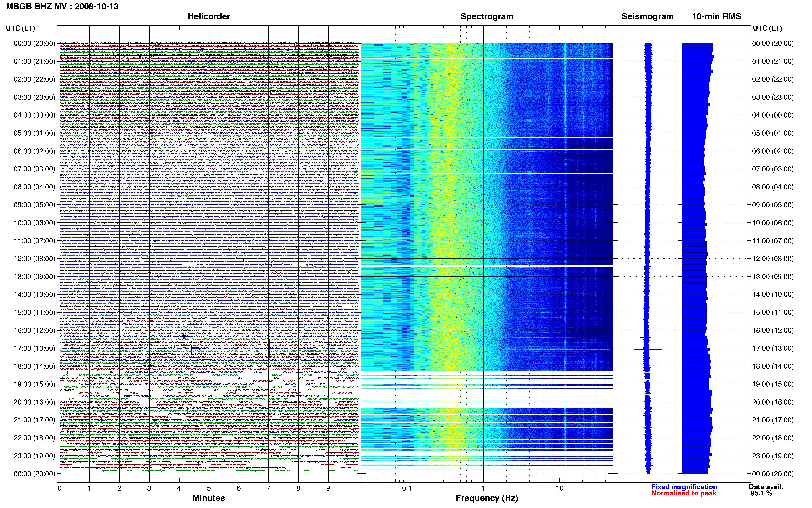Click the left 16:00 (12:00) time label

pos(34,330)
